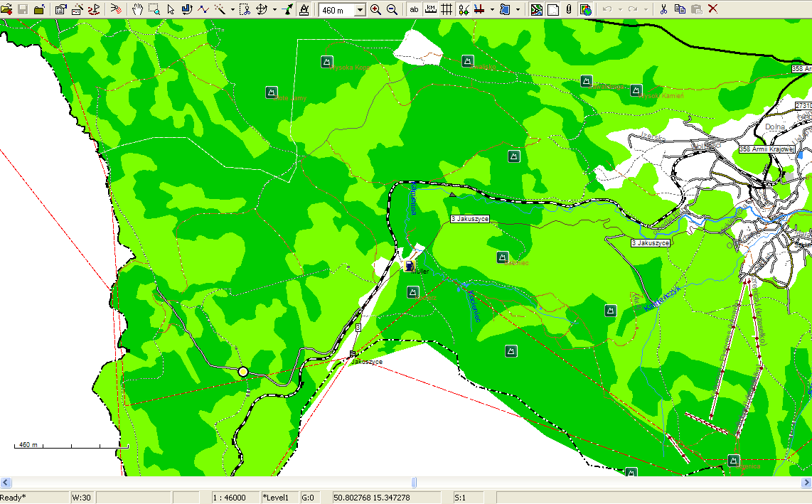Click the horizontal scrollbar right arrow
Image resolution: width=812 pixels, height=504 pixels.
pyautogui.click(x=806, y=483)
